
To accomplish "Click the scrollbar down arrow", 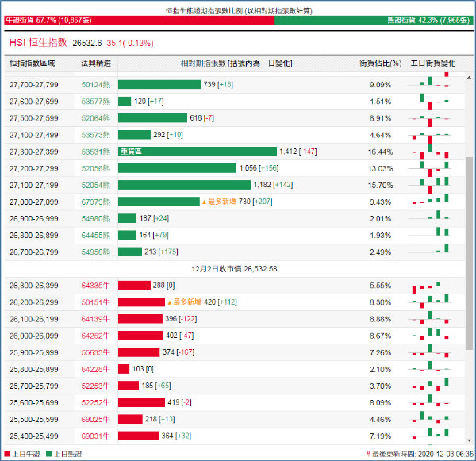I will point(470,440).
